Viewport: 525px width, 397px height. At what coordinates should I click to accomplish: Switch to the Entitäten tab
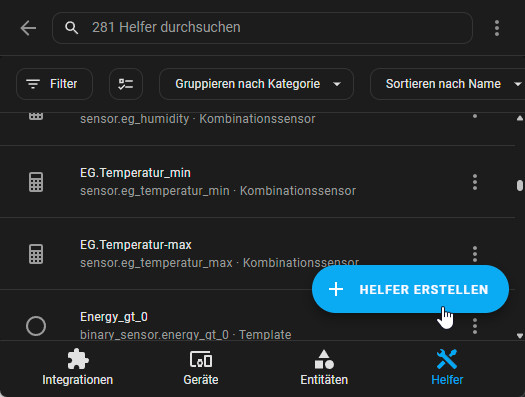tap(324, 368)
